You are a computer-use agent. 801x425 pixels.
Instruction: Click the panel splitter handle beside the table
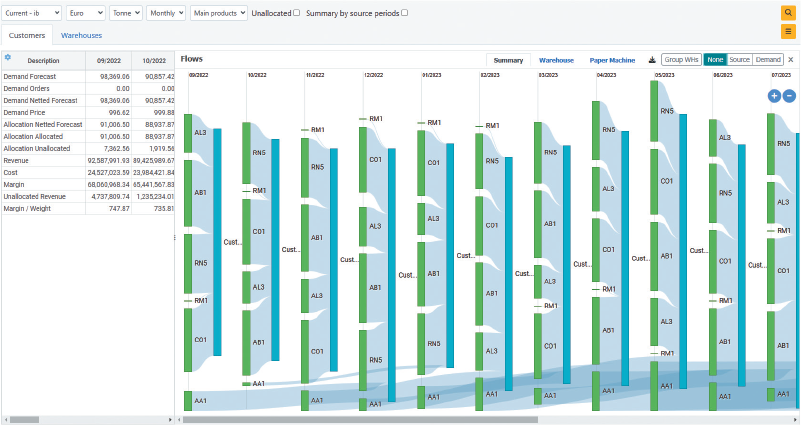[176, 237]
